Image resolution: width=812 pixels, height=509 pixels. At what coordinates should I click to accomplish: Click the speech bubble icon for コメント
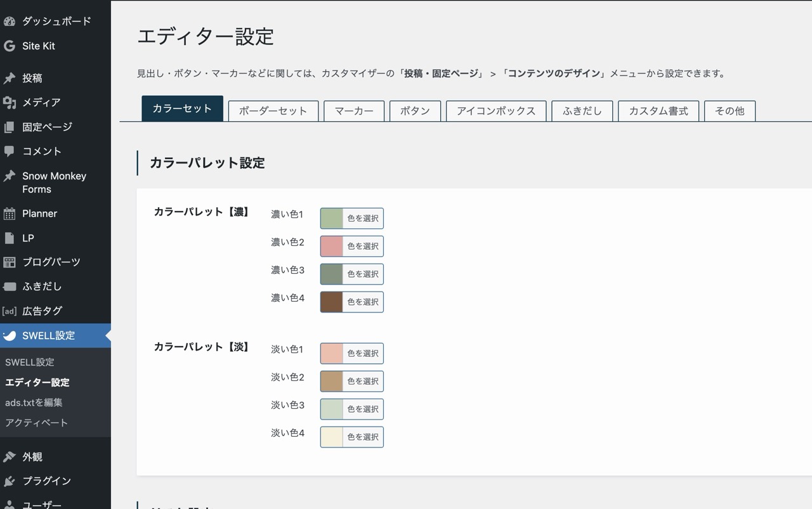(x=10, y=151)
